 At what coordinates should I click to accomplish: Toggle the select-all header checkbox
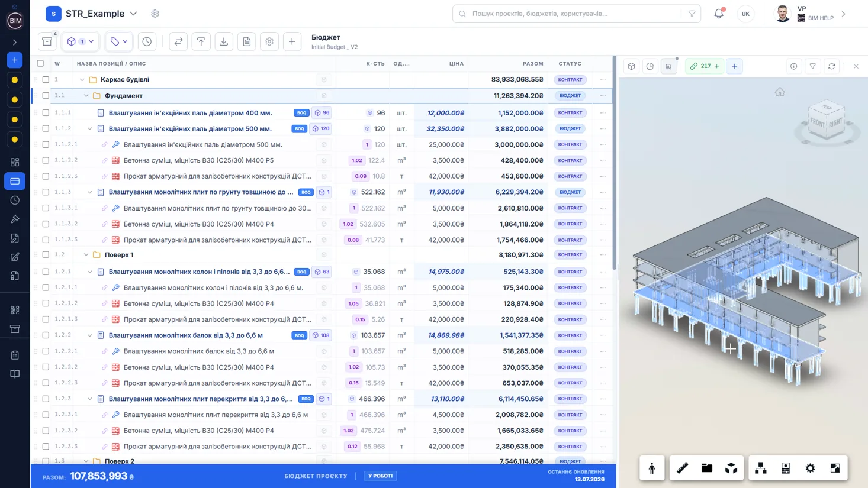click(40, 63)
